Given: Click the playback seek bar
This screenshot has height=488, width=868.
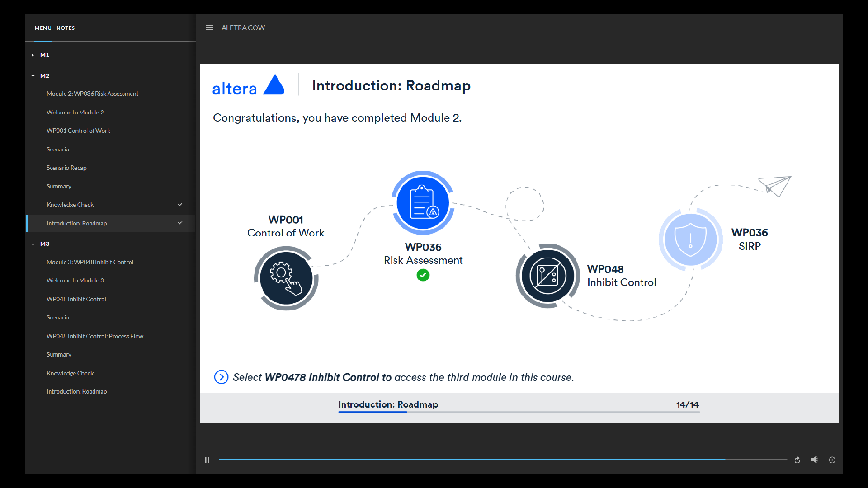Looking at the screenshot, I should point(502,460).
